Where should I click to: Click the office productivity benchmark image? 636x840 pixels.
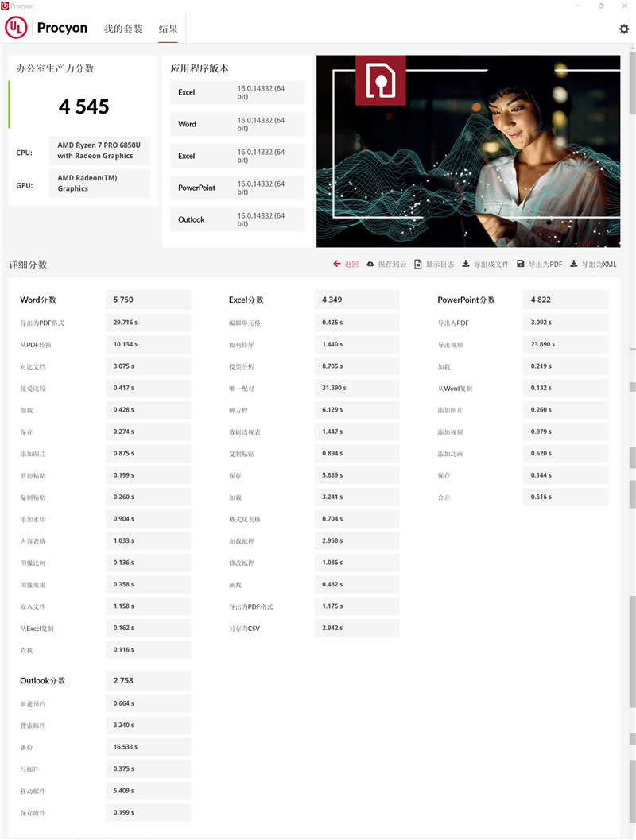coord(468,151)
